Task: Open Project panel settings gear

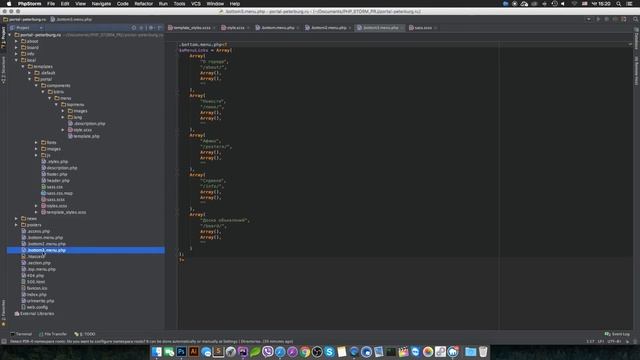Action: (x=151, y=28)
